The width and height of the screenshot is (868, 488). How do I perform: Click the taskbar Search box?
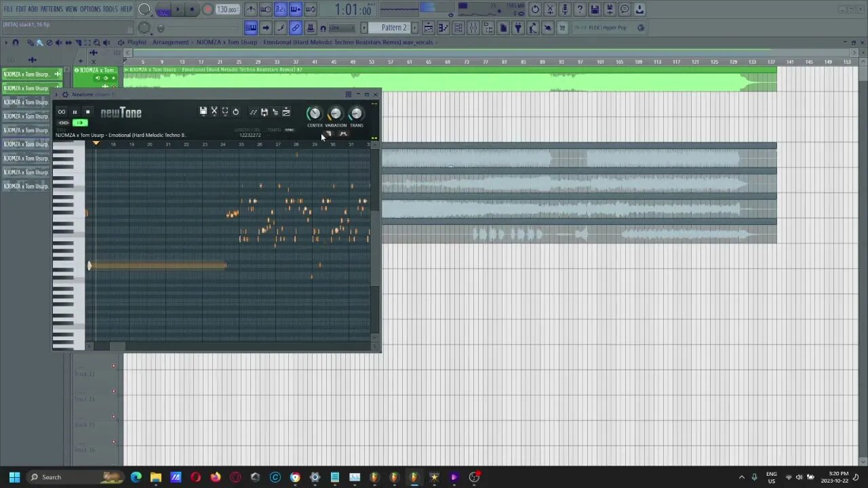[76, 477]
